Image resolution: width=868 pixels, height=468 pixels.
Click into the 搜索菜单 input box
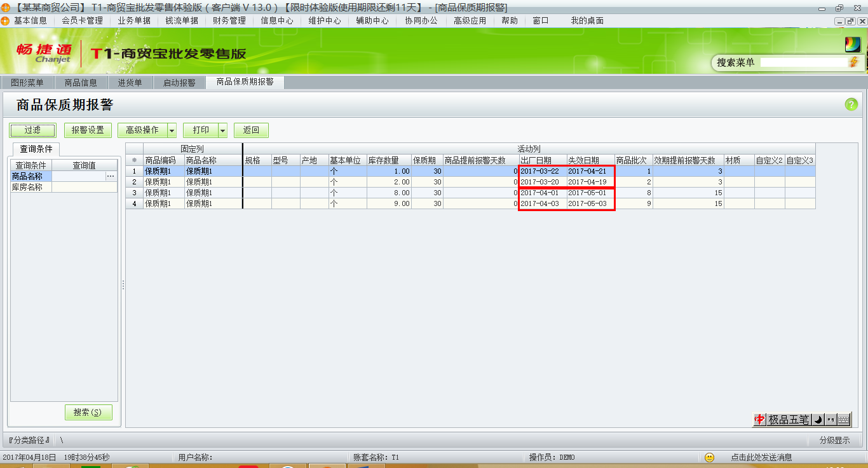click(803, 62)
